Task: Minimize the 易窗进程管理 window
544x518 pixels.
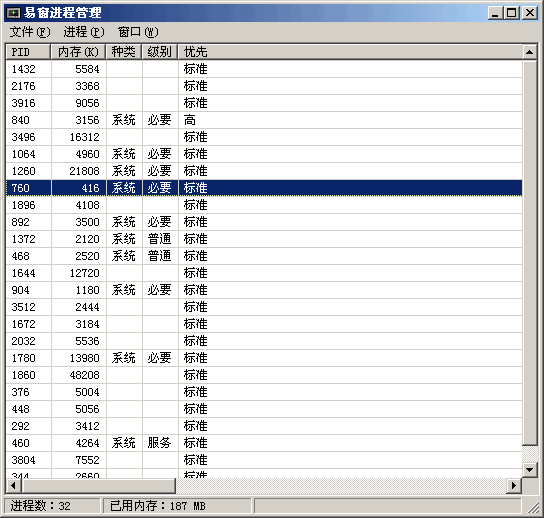Action: [x=495, y=13]
